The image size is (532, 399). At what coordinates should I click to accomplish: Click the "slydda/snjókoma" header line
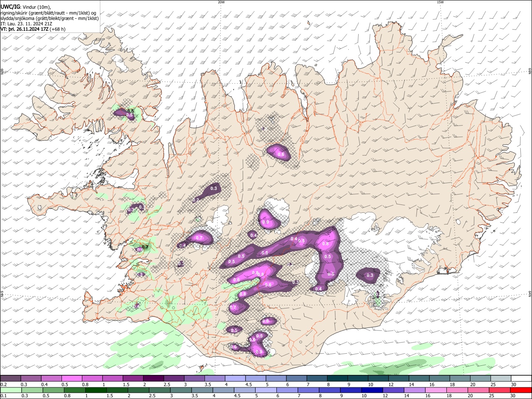point(49,18)
